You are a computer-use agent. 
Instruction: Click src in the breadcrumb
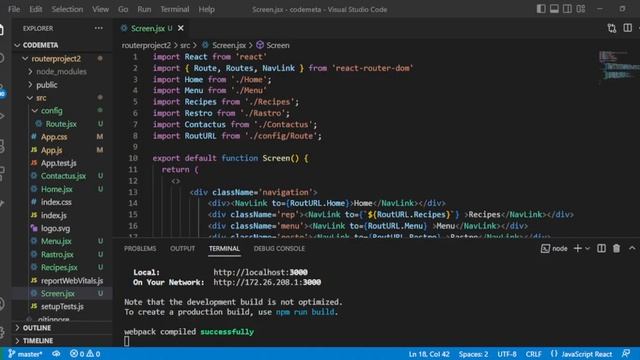pos(185,45)
